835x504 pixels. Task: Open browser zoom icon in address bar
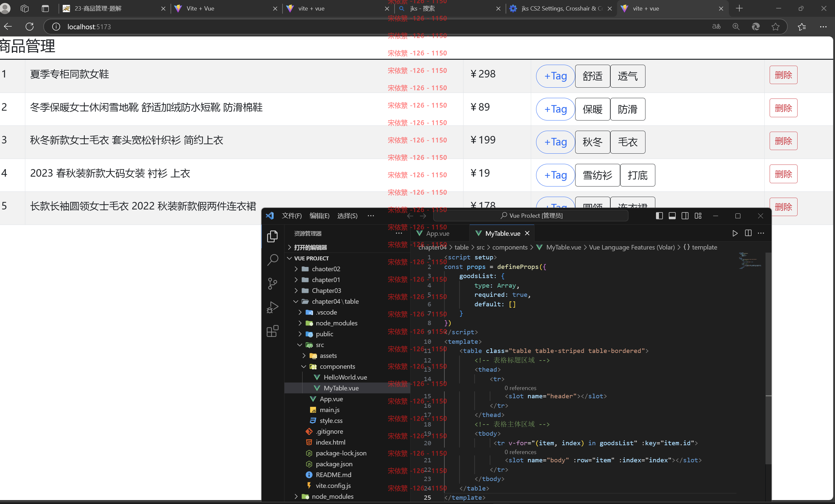pyautogui.click(x=736, y=26)
